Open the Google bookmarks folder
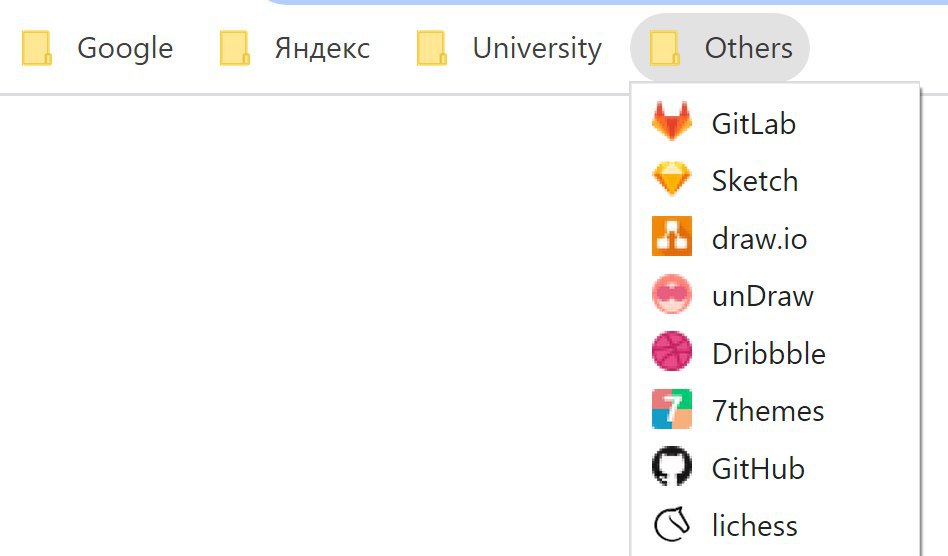 tap(97, 48)
